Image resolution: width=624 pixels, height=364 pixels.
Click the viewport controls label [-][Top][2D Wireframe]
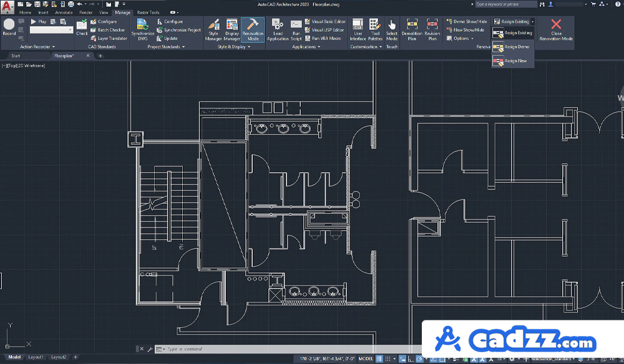point(24,66)
